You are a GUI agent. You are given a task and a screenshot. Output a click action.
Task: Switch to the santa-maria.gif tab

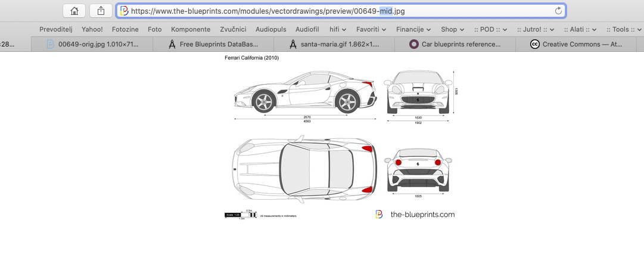click(334, 44)
